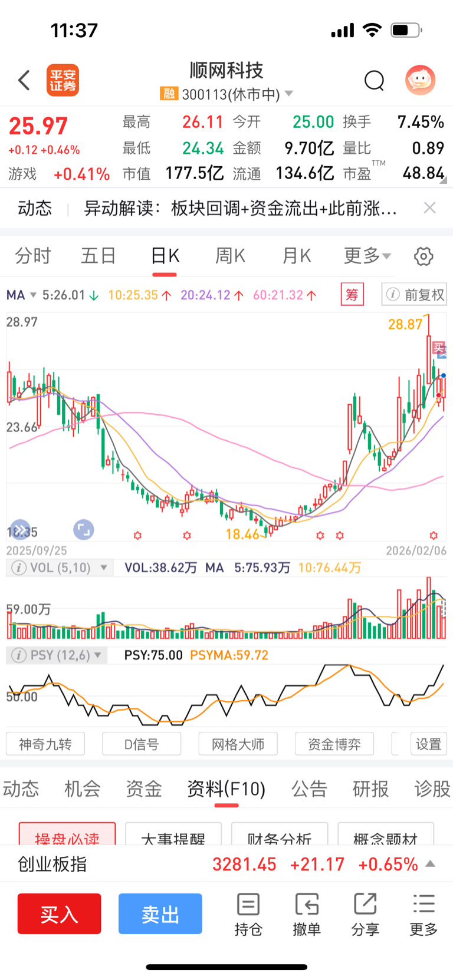The image size is (453, 980).
Task: Expand the stock code dropdown arrow
Action: (x=288, y=94)
